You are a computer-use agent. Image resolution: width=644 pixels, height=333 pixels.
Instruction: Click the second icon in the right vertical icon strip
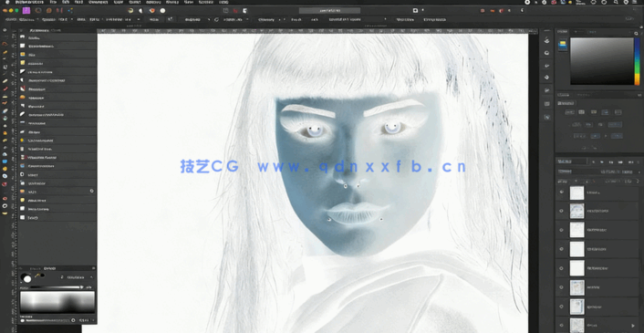point(546,53)
